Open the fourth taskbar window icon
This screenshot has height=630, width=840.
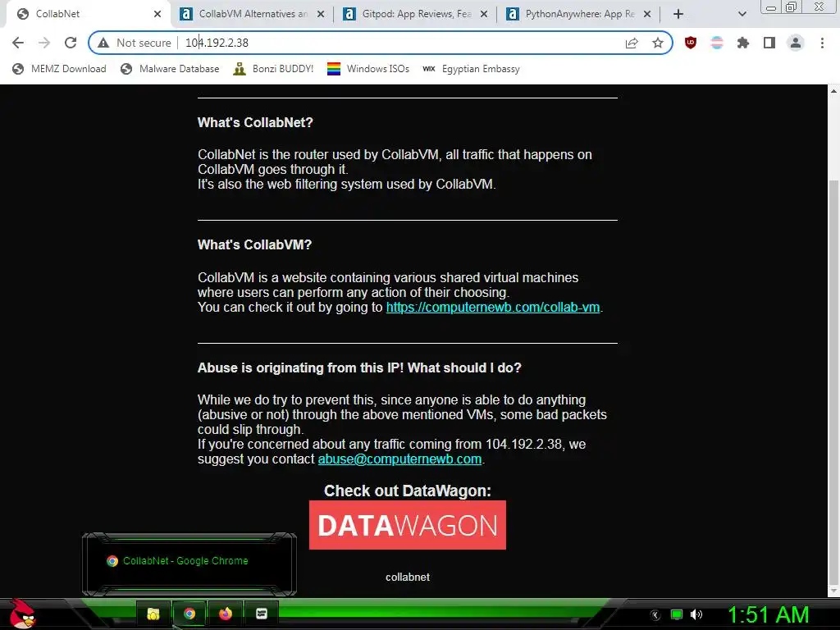pyautogui.click(x=262, y=614)
